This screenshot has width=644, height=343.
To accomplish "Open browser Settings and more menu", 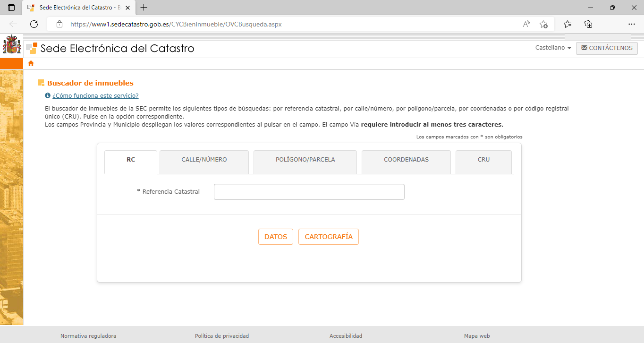I will click(x=632, y=24).
